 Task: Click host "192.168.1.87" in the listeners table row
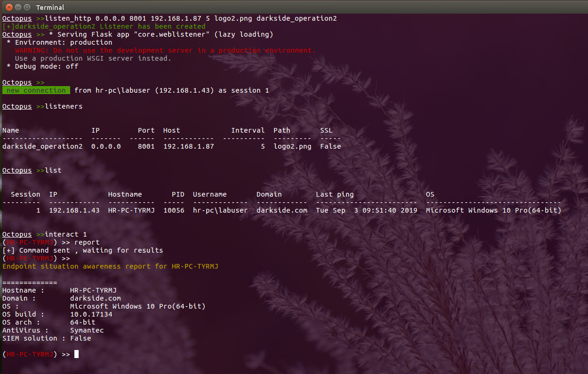click(x=189, y=146)
